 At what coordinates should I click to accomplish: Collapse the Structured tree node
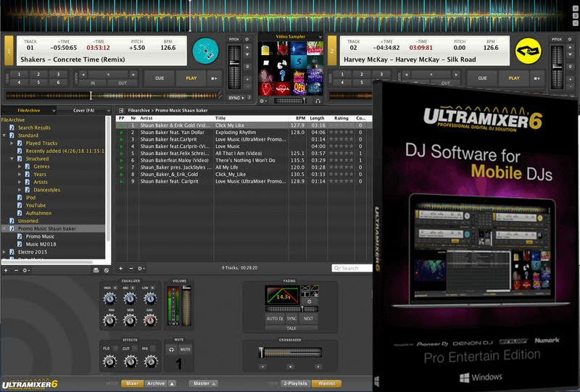(12, 159)
